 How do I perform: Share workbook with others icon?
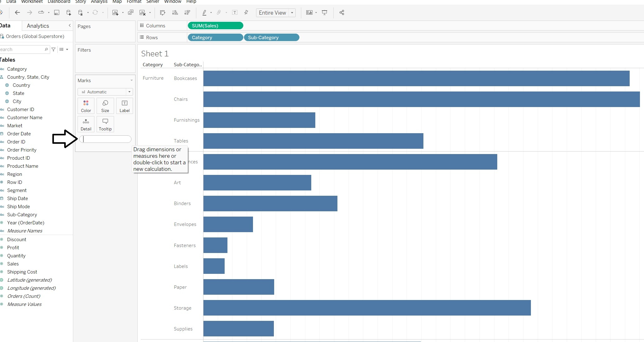click(x=342, y=12)
